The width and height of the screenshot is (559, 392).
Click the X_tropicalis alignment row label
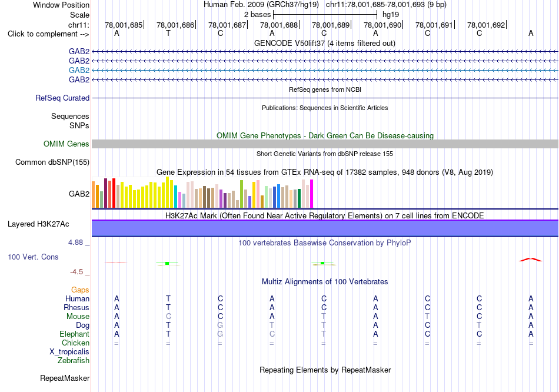coord(69,352)
